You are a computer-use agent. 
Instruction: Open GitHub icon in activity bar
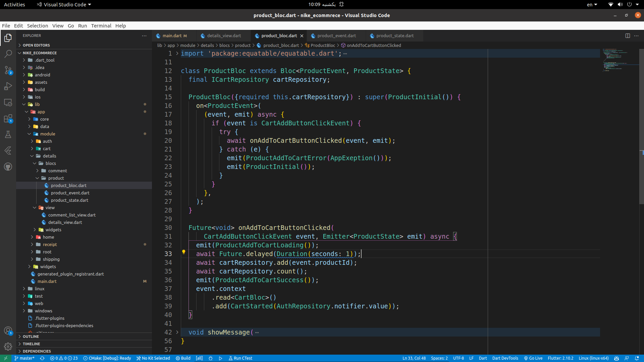tap(8, 167)
